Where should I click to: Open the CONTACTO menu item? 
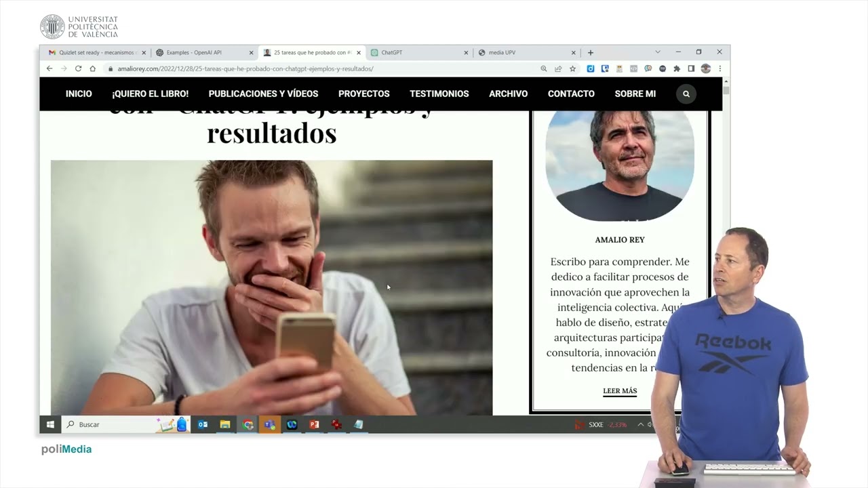(571, 94)
